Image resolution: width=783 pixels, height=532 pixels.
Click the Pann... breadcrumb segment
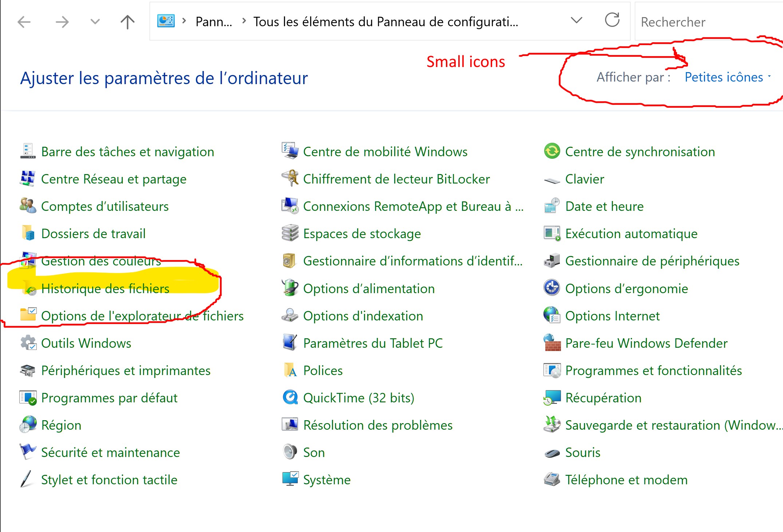click(214, 22)
